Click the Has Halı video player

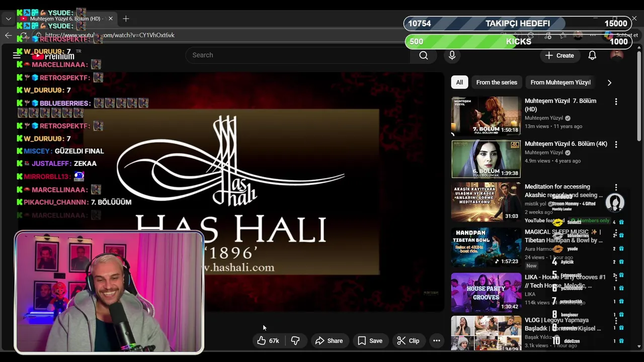pos(231,192)
